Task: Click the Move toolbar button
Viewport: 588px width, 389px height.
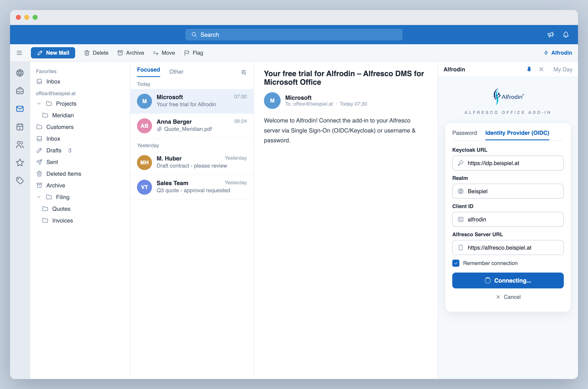Action: (164, 53)
